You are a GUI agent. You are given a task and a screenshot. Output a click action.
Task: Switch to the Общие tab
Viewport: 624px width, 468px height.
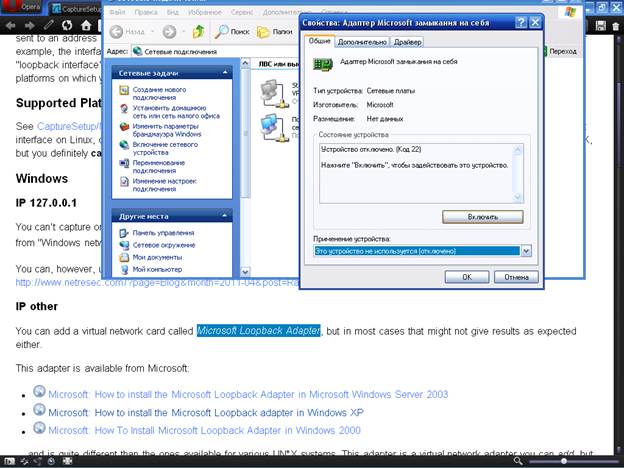click(x=320, y=41)
